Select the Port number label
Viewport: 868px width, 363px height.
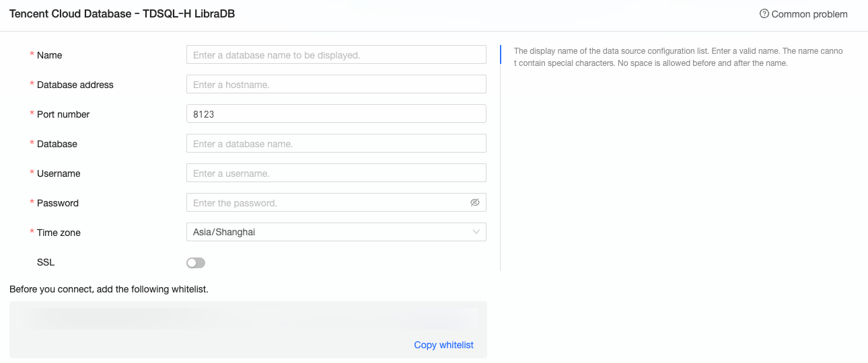(63, 114)
